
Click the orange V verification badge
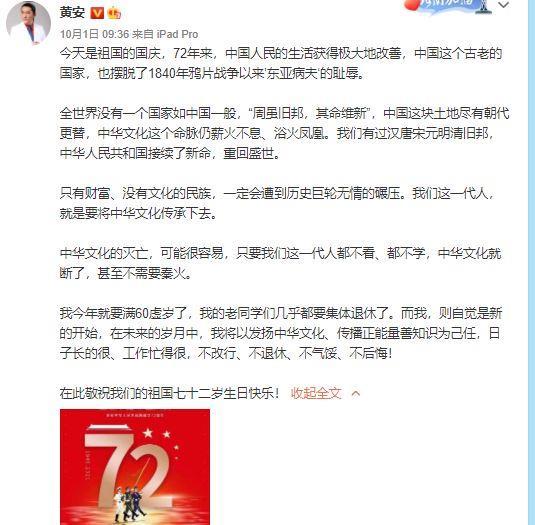click(97, 13)
